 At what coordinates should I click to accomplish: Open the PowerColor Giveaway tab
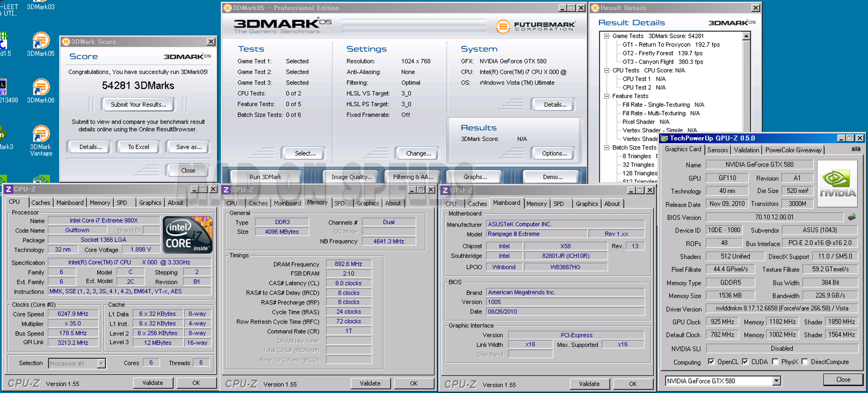pos(794,150)
